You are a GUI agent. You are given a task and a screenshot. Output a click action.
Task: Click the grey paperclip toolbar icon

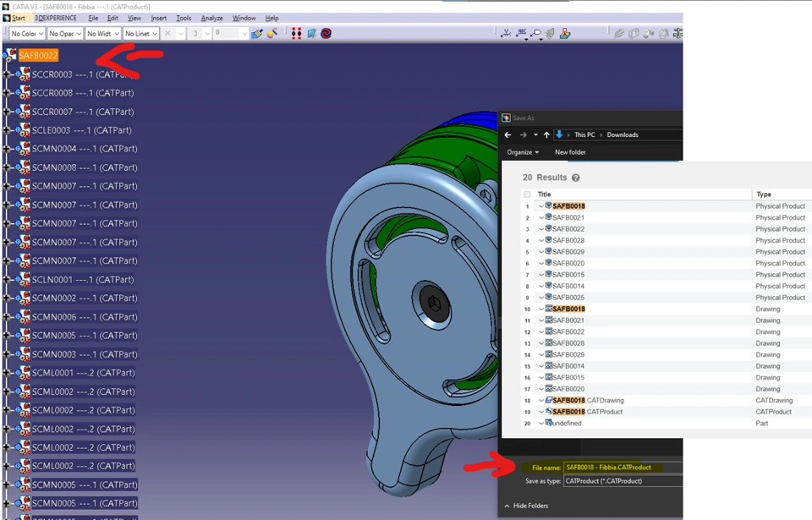[x=619, y=34]
